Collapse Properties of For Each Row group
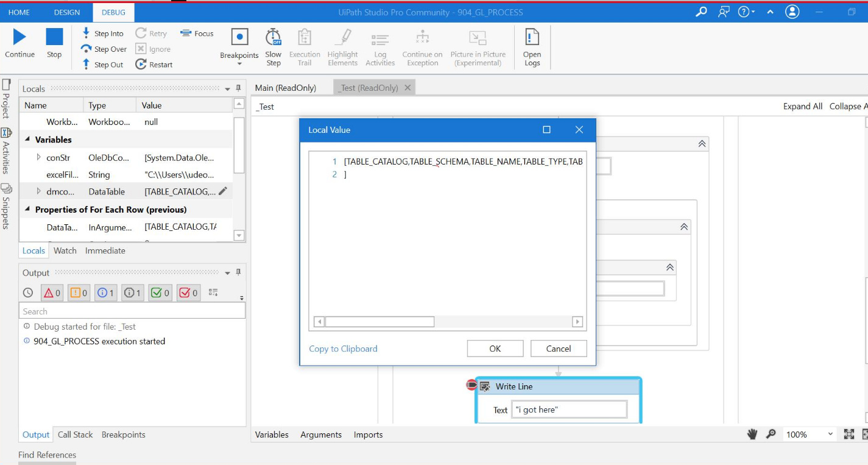The height and width of the screenshot is (465, 868). click(28, 209)
